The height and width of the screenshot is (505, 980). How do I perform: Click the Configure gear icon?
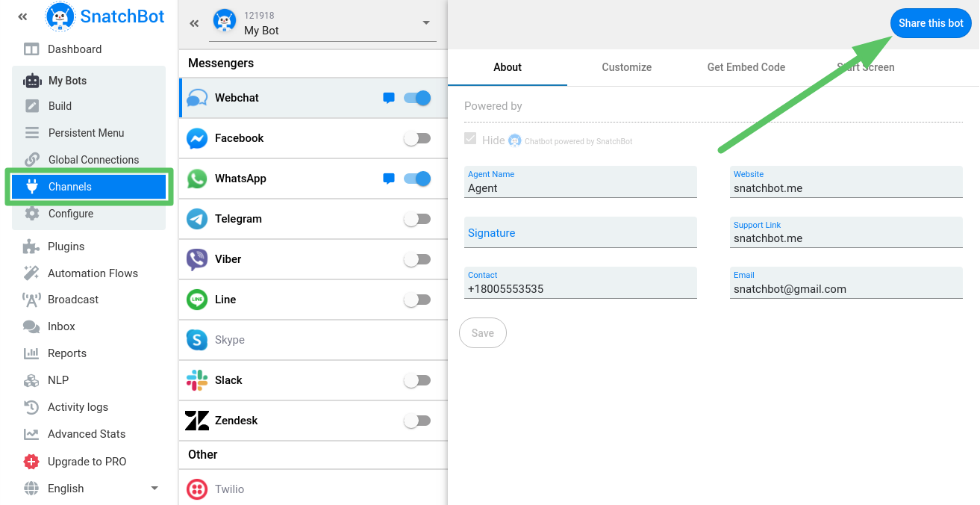32,214
